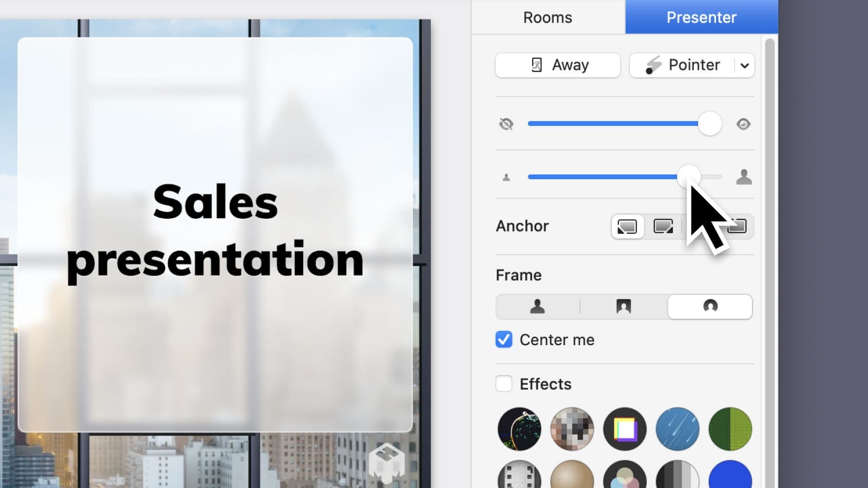Viewport: 868px width, 488px height.
Task: Choose the silhouette frame option
Action: [x=537, y=307]
